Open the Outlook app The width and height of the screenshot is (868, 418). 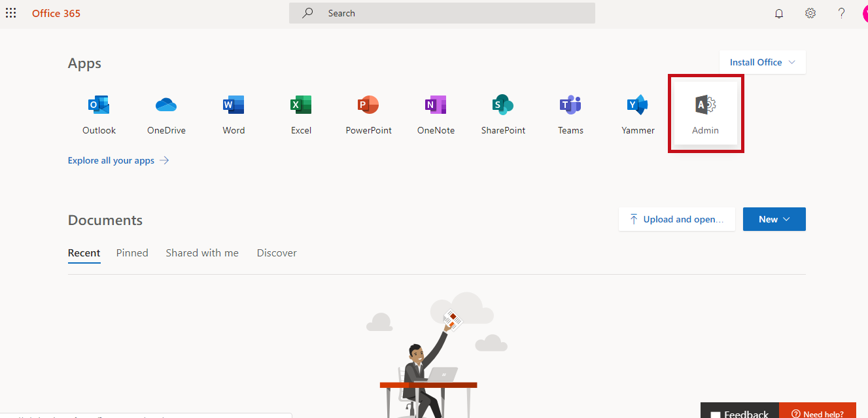[x=99, y=114]
